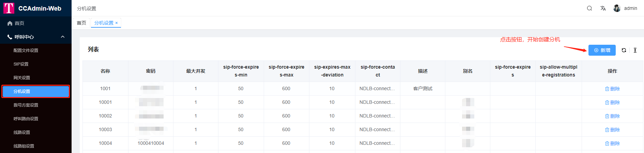Viewport: 644px width, 153px height.
Task: Delete the extension row named 10002
Action: [x=612, y=116]
